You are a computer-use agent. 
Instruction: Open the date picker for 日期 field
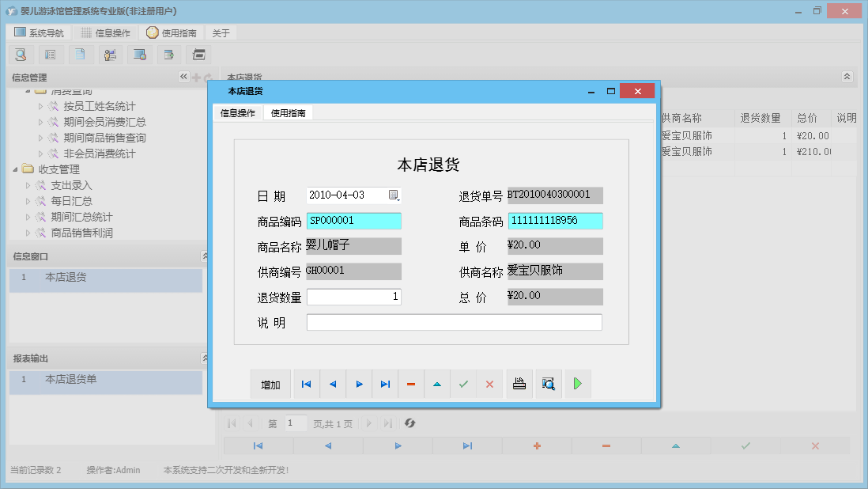coord(394,193)
